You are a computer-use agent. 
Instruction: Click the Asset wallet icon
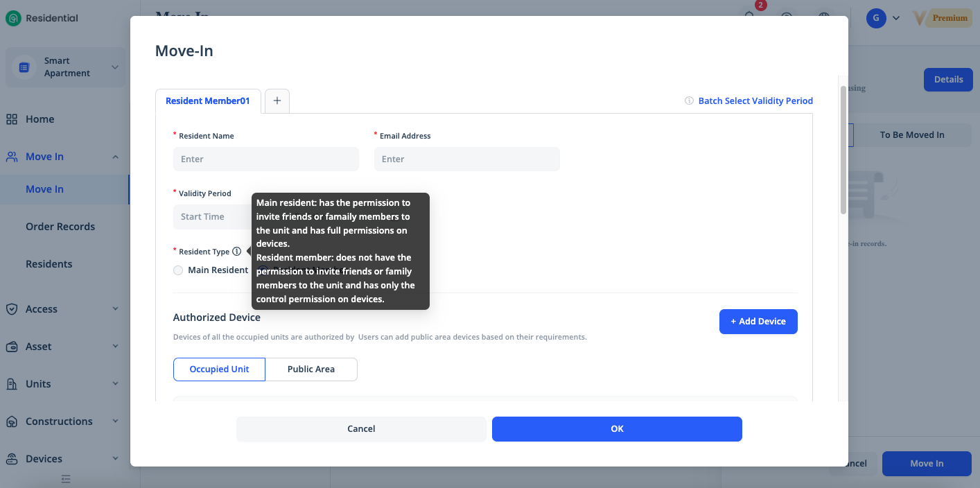[12, 347]
